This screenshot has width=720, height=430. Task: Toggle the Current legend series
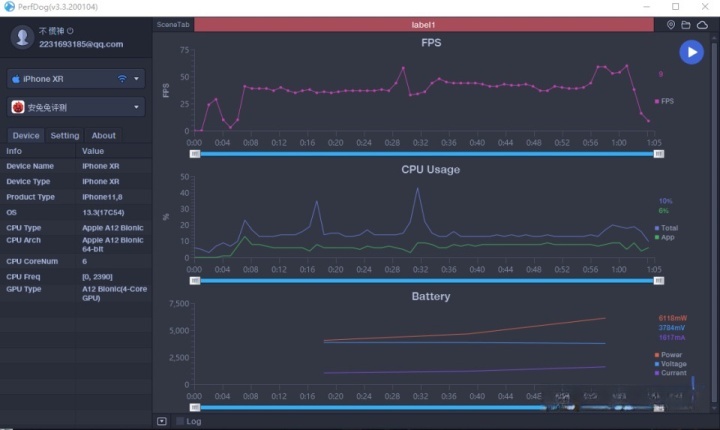click(x=670, y=373)
